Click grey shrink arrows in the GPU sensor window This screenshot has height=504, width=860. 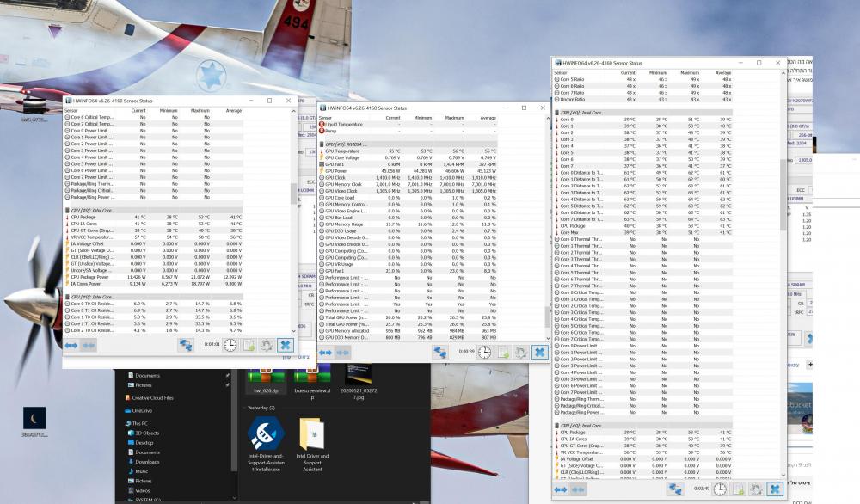click(x=343, y=353)
